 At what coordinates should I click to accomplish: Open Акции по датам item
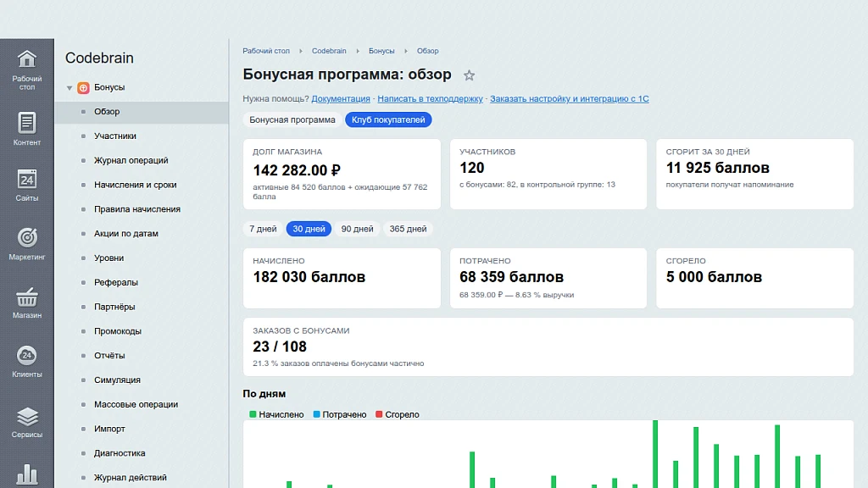(x=125, y=234)
